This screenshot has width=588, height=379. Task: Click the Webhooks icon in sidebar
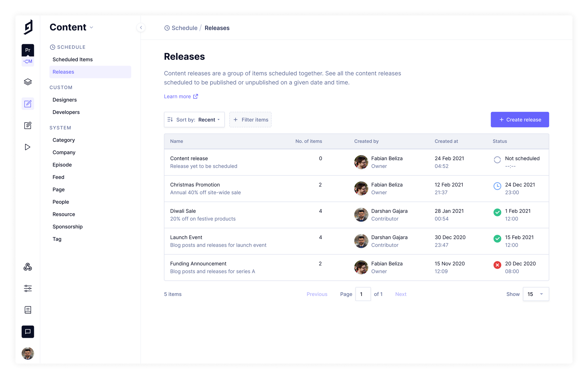point(28,267)
